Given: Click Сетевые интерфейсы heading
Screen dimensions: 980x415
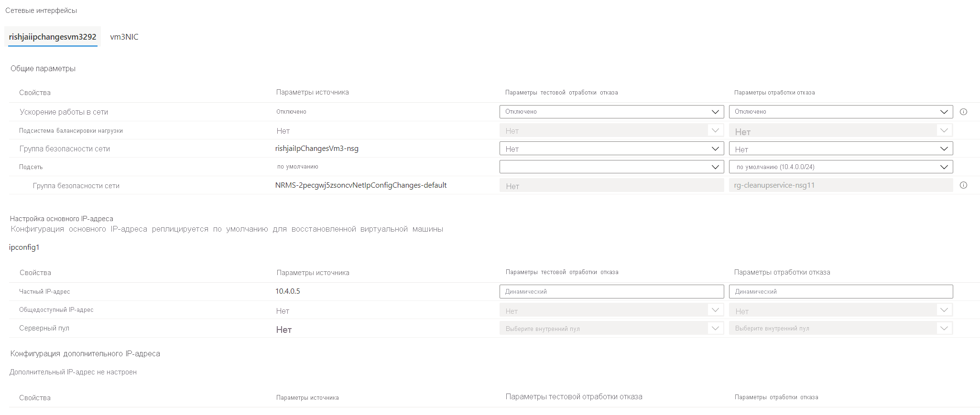Looking at the screenshot, I should click(x=41, y=11).
